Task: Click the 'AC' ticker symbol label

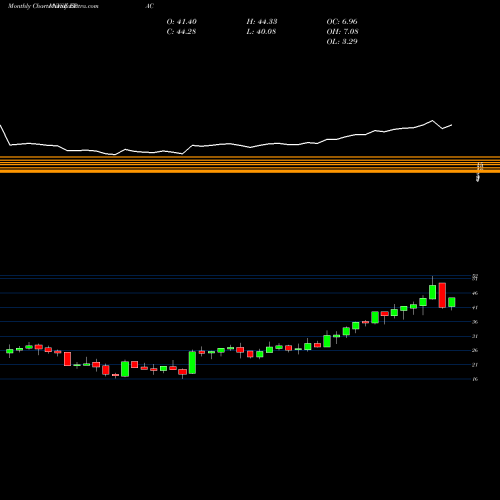Action: (150, 6)
